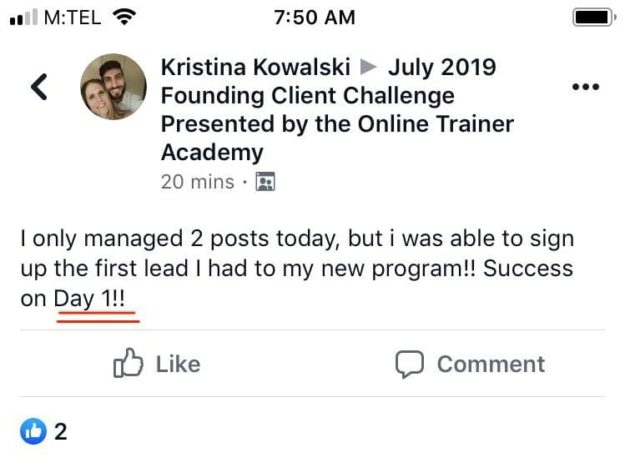Tap the Comment speech bubble icon

pyautogui.click(x=411, y=364)
